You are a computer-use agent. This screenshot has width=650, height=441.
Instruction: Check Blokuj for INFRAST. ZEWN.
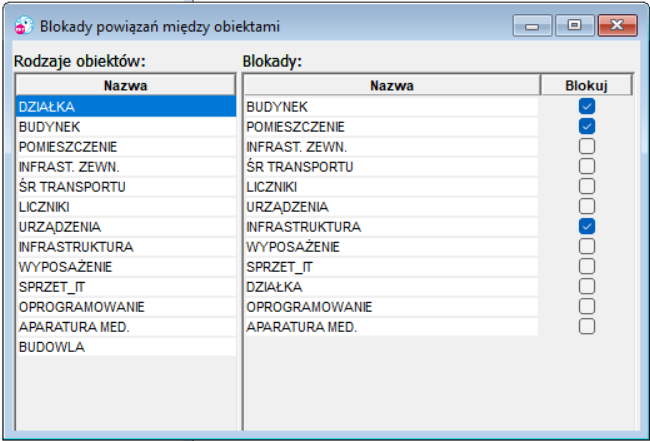[587, 146]
